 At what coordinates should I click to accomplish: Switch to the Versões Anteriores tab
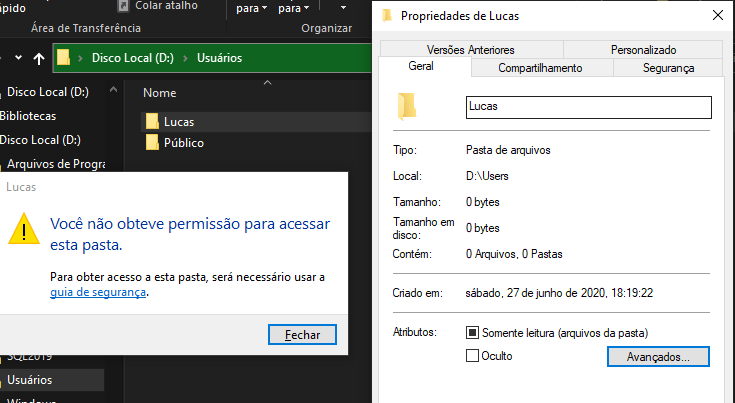[x=471, y=50]
